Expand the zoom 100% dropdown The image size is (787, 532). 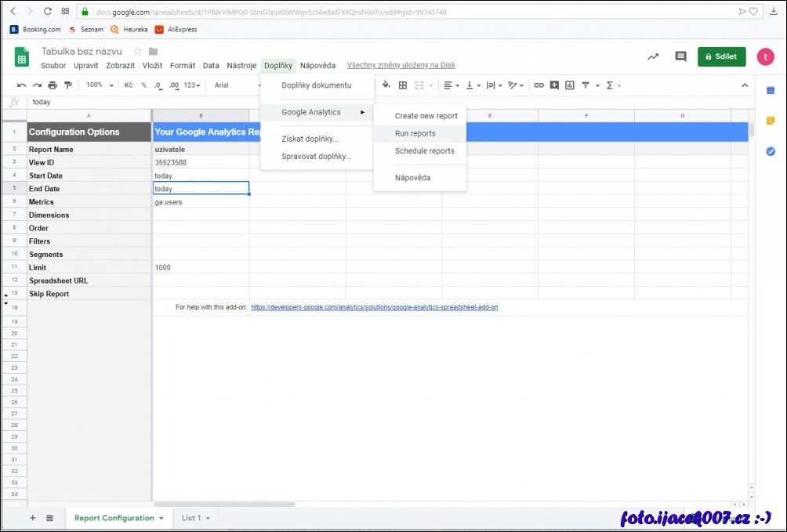100,85
